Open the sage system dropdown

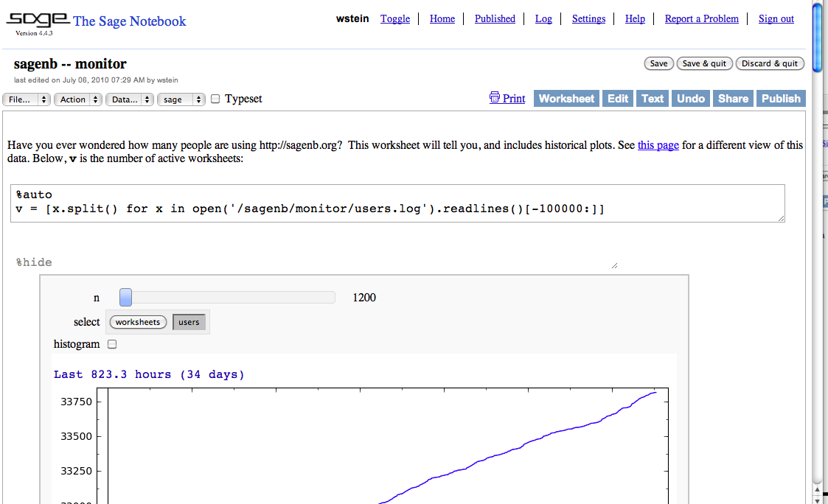181,99
